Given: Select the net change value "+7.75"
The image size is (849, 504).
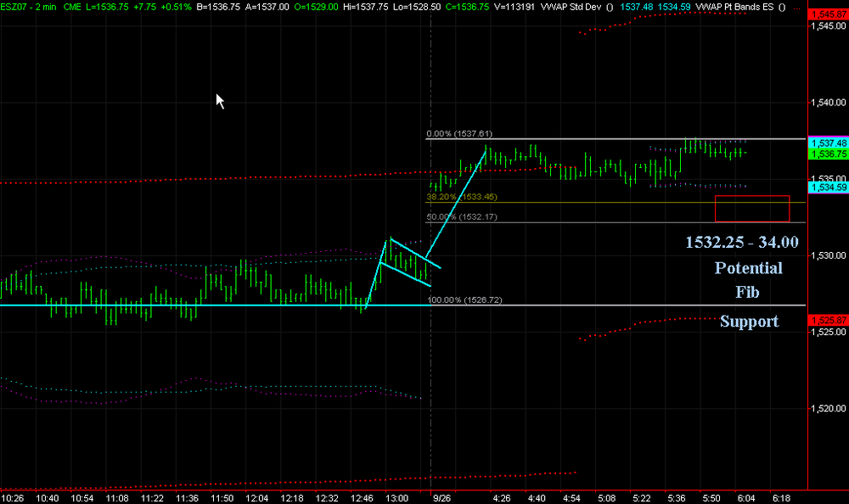Looking at the screenshot, I should pyautogui.click(x=145, y=7).
